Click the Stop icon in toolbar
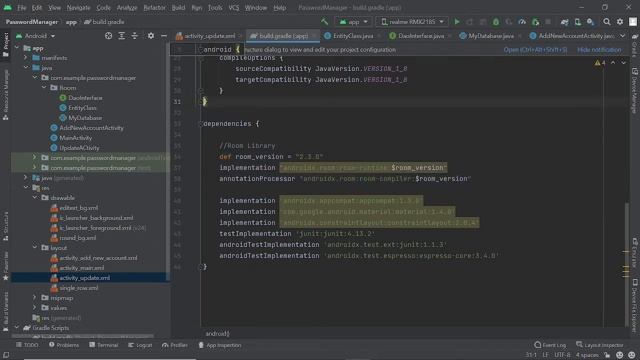This screenshot has height=360, width=640. 548,22
